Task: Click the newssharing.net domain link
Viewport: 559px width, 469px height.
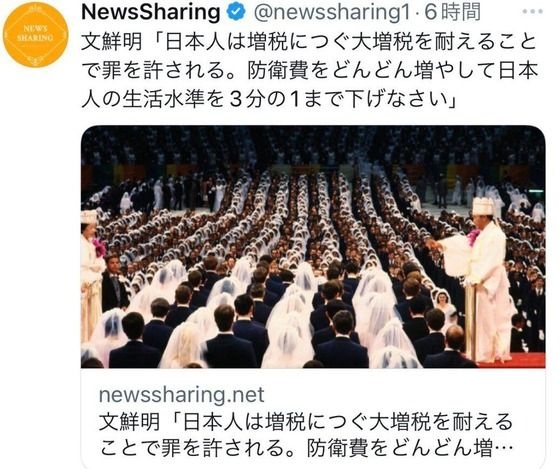Action: 181,395
